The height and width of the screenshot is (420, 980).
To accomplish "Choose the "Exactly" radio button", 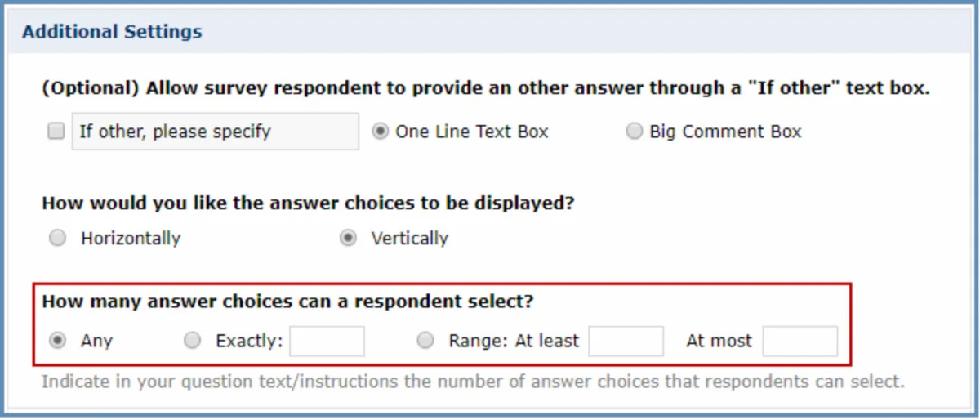I will [192, 341].
